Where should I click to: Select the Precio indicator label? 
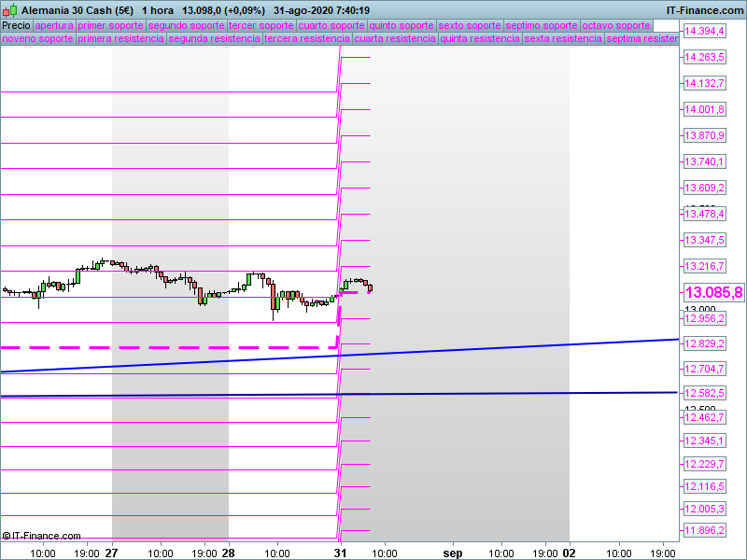point(16,25)
